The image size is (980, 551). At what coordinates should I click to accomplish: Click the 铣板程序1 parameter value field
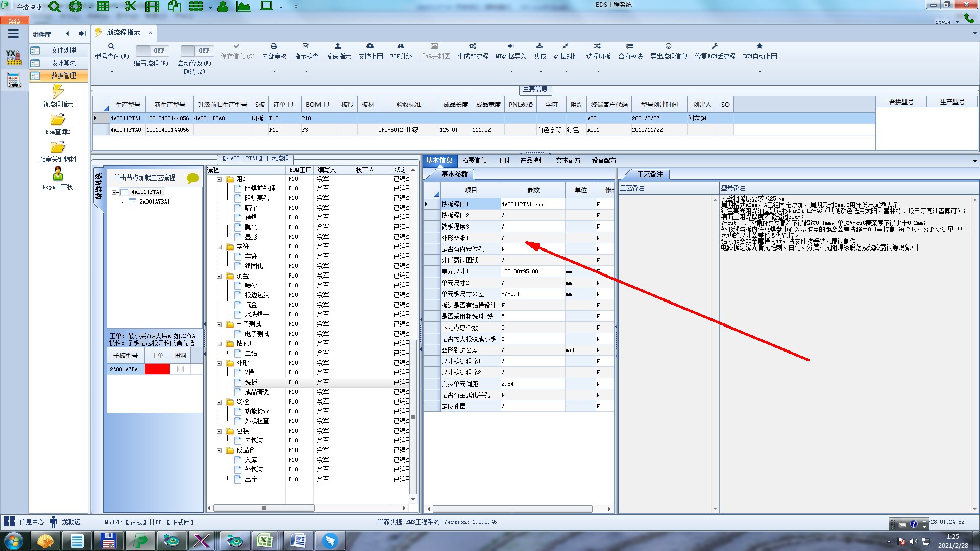(x=532, y=204)
